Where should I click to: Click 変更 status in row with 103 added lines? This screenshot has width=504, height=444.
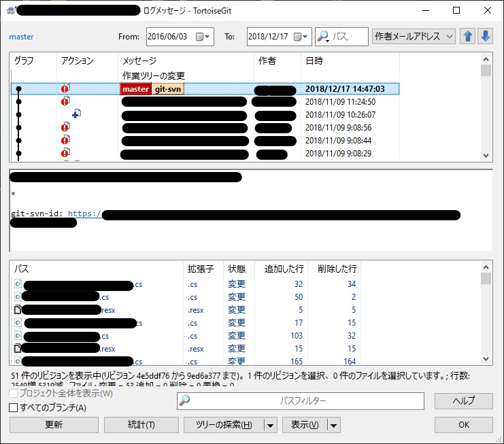(x=237, y=336)
